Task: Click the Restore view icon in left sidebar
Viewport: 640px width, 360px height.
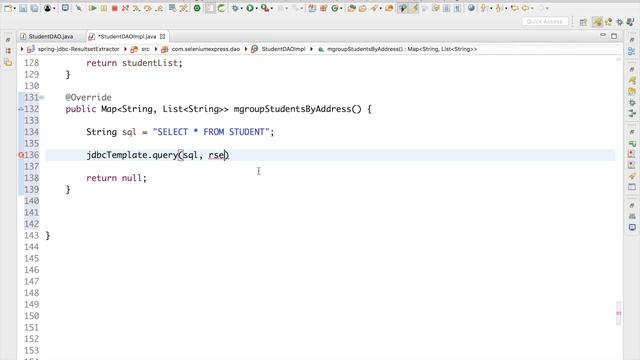Action: tap(8, 40)
